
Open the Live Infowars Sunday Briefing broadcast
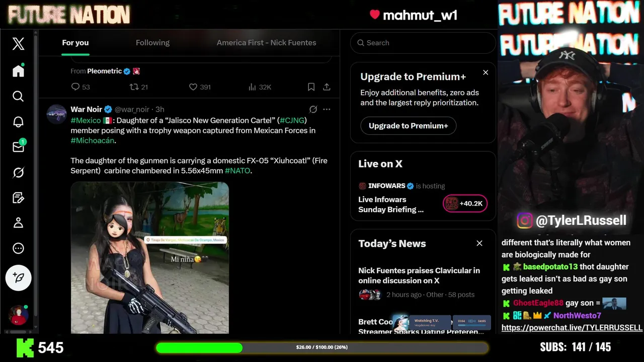click(x=391, y=204)
